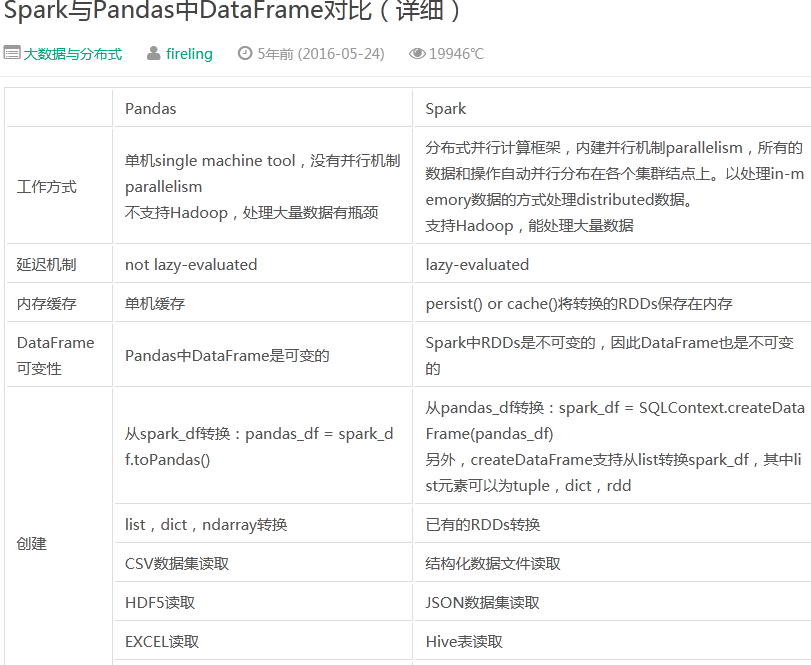Click the HDF5读取 cell
Screen dimensions: 811x665
click(263, 602)
